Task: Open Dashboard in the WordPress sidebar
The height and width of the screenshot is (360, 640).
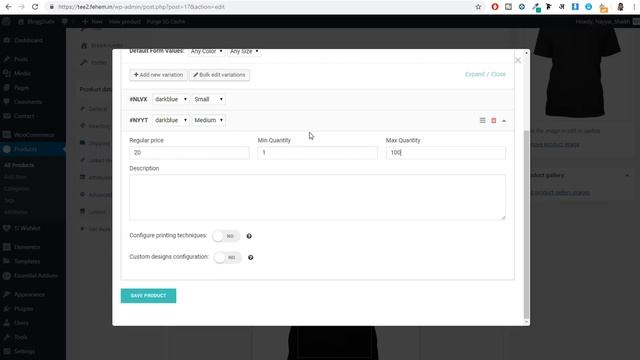Action: 28,40
